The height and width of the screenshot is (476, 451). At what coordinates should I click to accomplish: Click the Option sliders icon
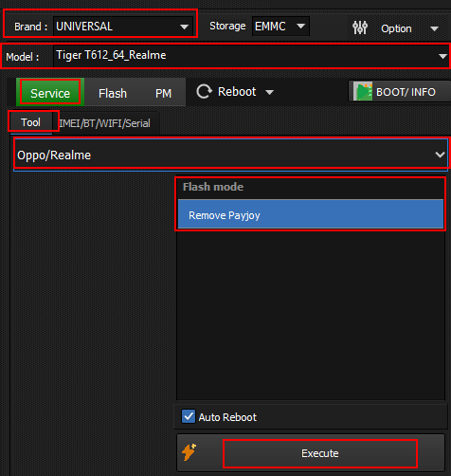(360, 27)
